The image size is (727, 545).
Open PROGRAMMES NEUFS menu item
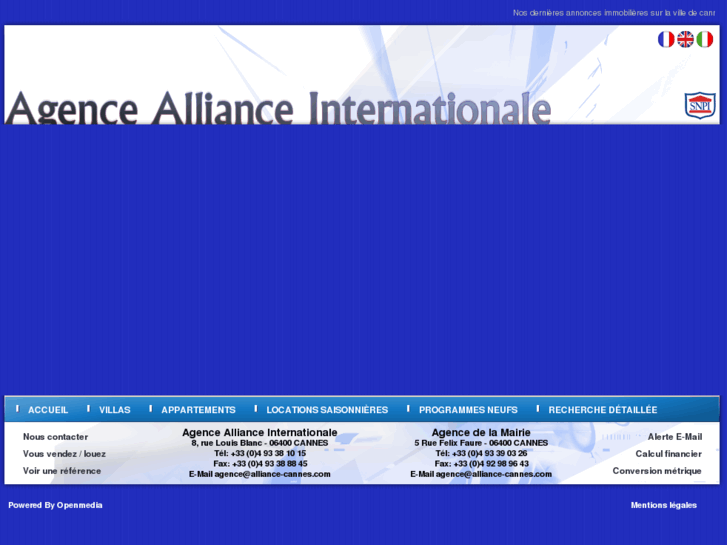click(x=468, y=410)
